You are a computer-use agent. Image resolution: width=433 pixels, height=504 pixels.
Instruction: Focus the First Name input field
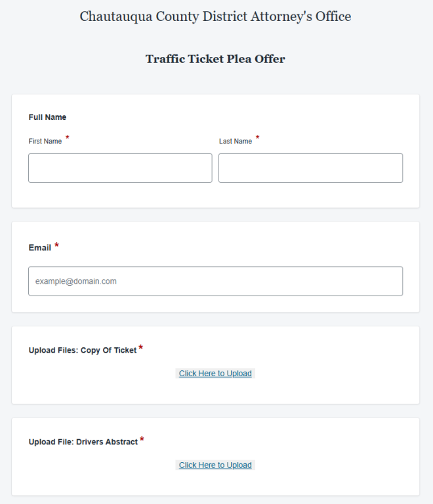tap(120, 168)
